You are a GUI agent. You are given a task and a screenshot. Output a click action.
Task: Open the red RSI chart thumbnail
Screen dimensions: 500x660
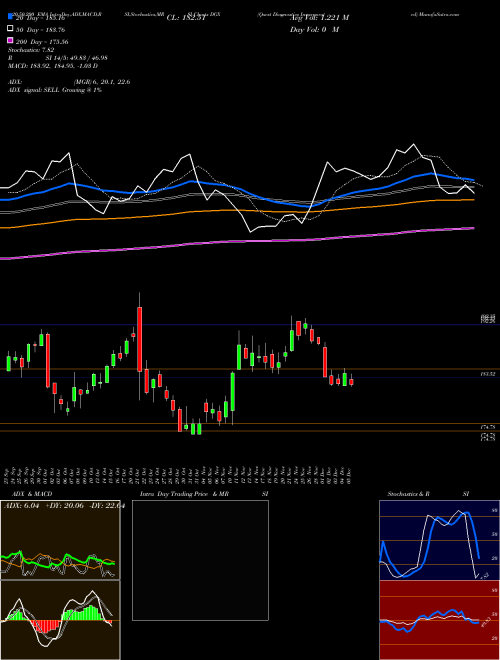point(439,620)
